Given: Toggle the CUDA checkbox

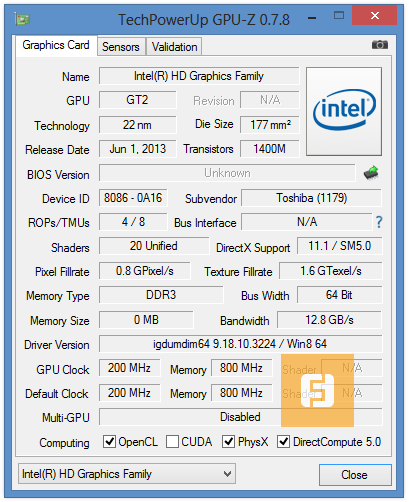Looking at the screenshot, I should click(x=172, y=442).
